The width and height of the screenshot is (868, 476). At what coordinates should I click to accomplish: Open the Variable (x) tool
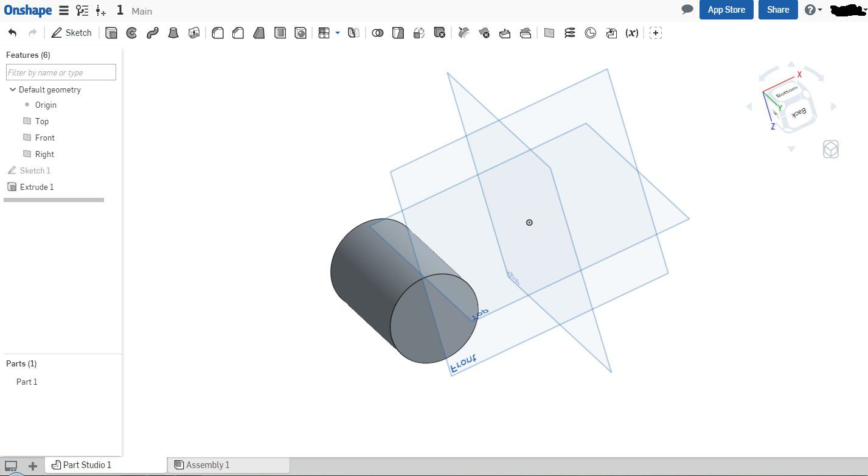click(x=632, y=33)
